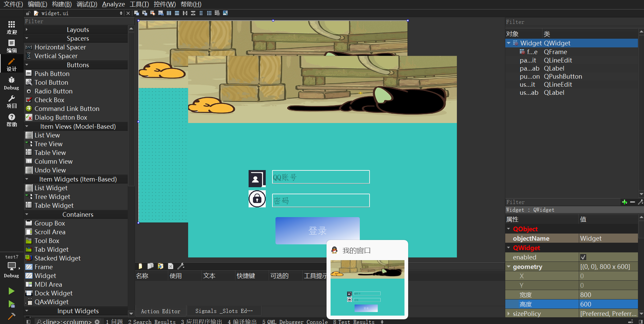The width and height of the screenshot is (644, 324).
Task: Toggle the enabled property checkbox
Action: pyautogui.click(x=583, y=257)
